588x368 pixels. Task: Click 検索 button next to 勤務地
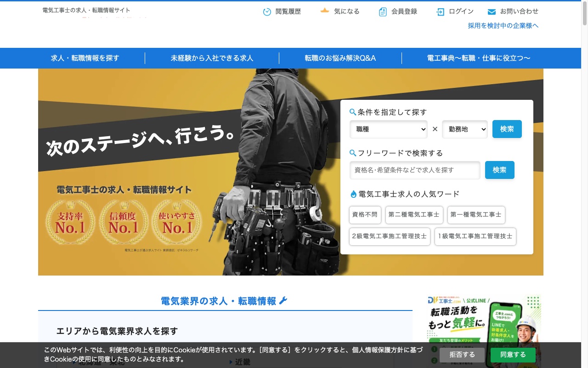click(507, 129)
